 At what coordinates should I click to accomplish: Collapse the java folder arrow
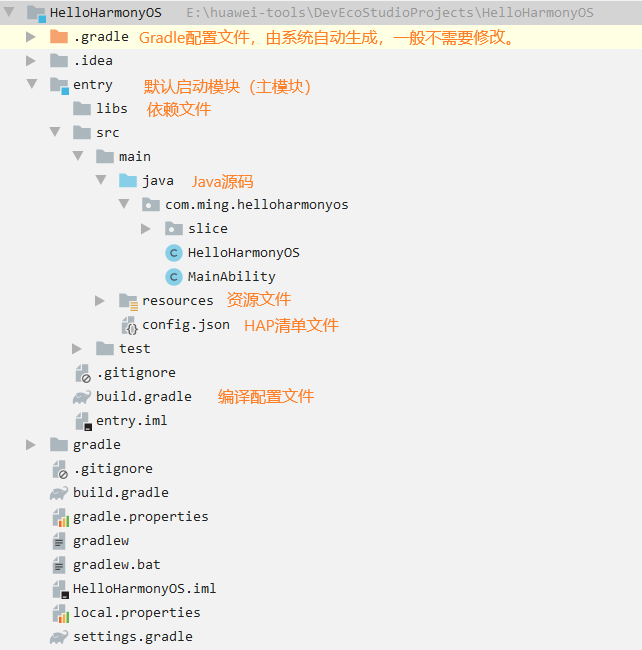pos(101,180)
